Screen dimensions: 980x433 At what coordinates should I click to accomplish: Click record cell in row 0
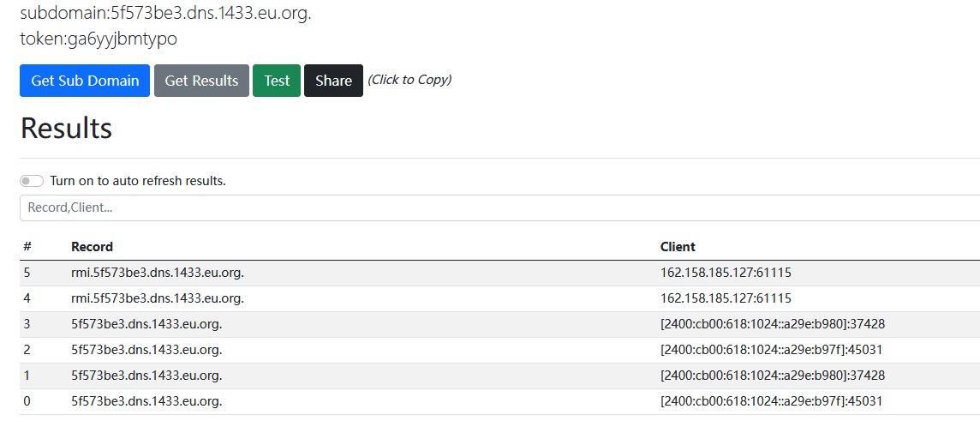(146, 401)
